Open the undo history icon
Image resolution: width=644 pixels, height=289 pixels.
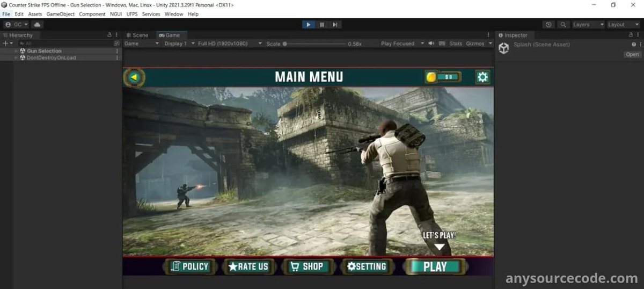(x=548, y=25)
